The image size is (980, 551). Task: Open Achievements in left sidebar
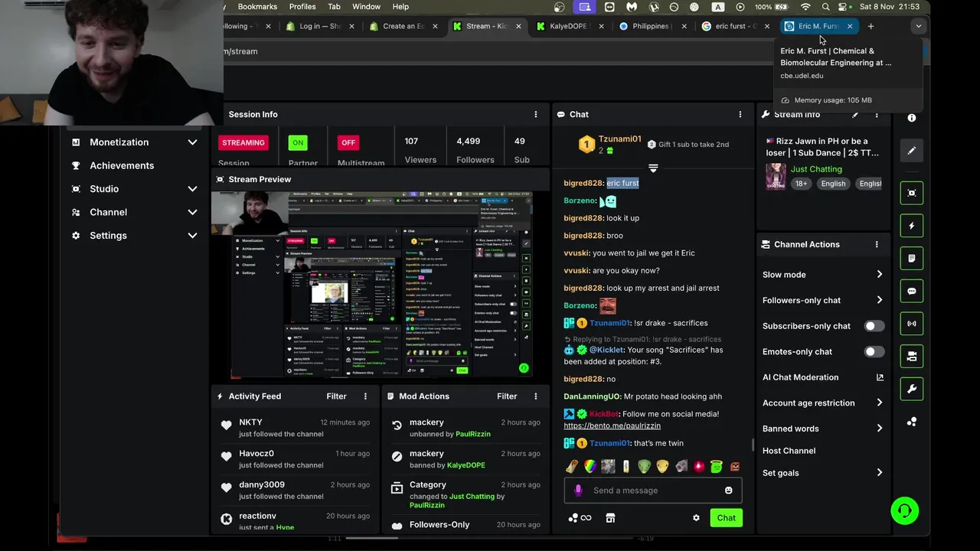point(122,165)
